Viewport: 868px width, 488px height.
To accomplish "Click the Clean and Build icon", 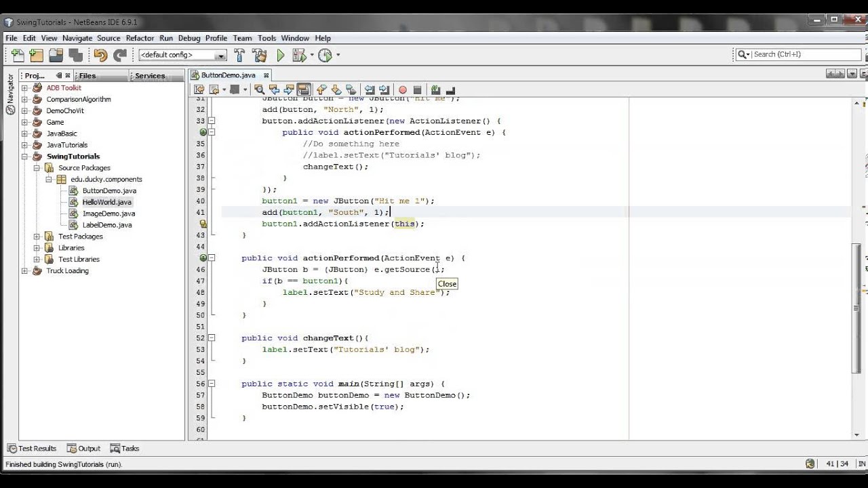I will tap(259, 55).
